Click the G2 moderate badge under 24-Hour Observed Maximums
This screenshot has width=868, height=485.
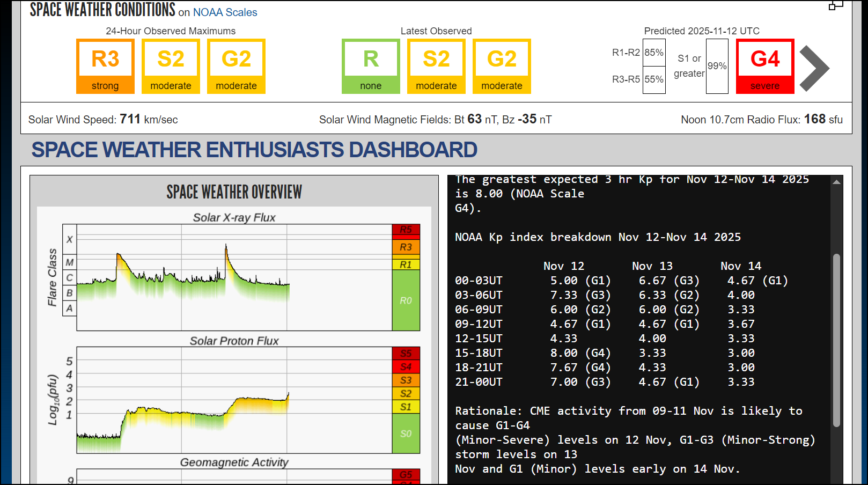pos(236,66)
